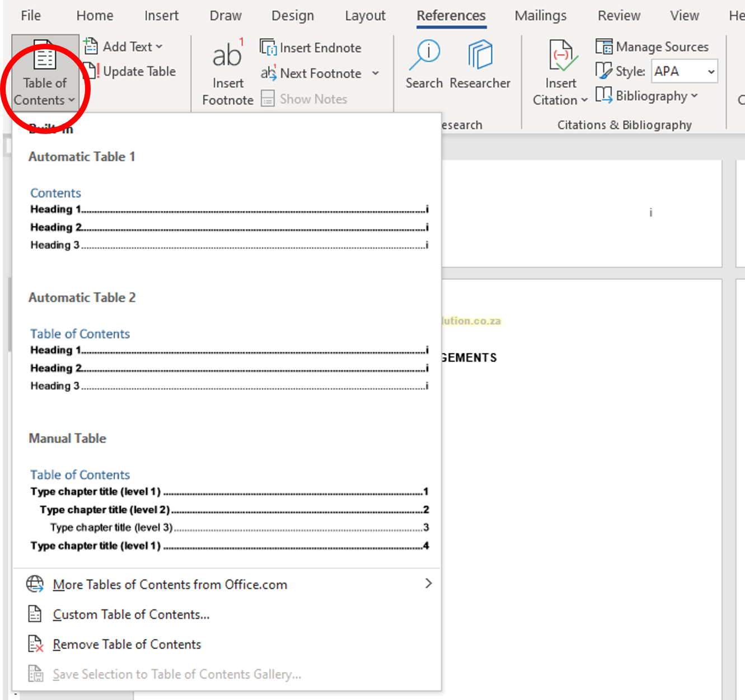Viewport: 745px width, 700px height.
Task: Click the Insert Citation icon
Action: pos(561,56)
